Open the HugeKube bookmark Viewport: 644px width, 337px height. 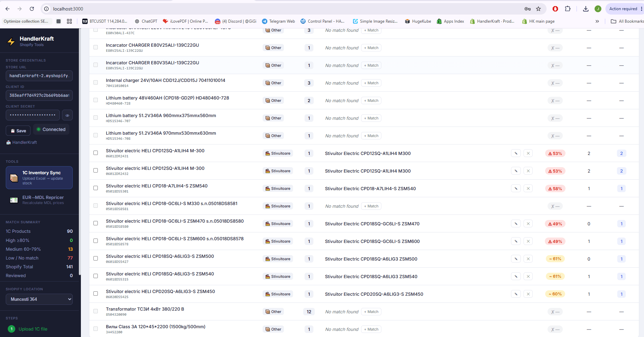pyautogui.click(x=418, y=21)
